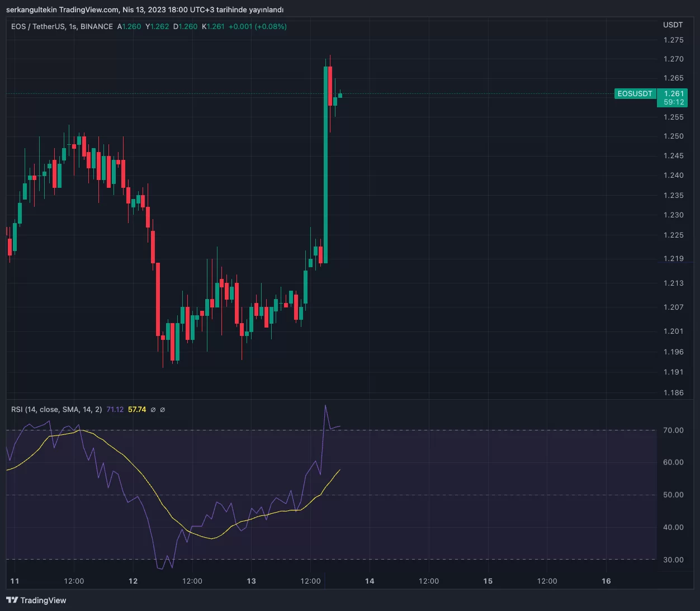The width and height of the screenshot is (700, 611).
Task: Select the date 12 on time axis
Action: [x=133, y=581]
